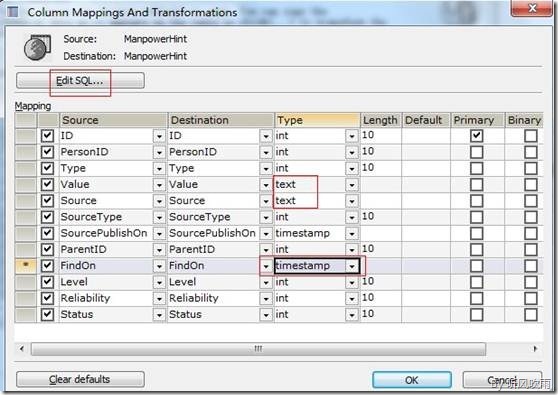Open the Destination dropdown for FindOn row
This screenshot has height=395, width=558.
point(266,266)
